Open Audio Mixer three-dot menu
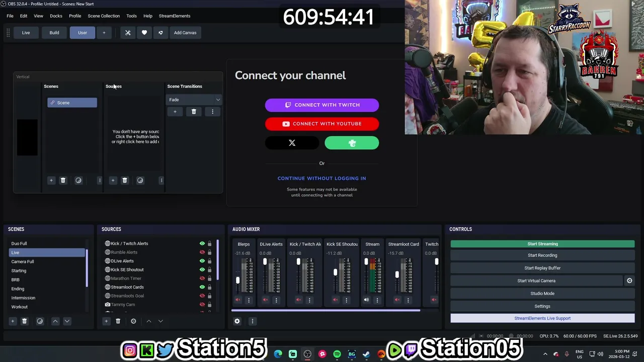The height and width of the screenshot is (362, 644). coord(253,321)
